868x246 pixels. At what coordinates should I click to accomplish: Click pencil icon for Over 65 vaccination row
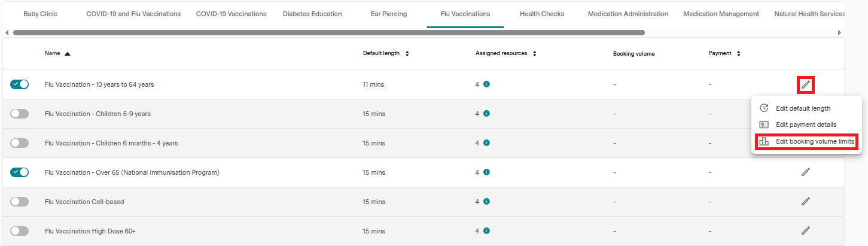(806, 172)
